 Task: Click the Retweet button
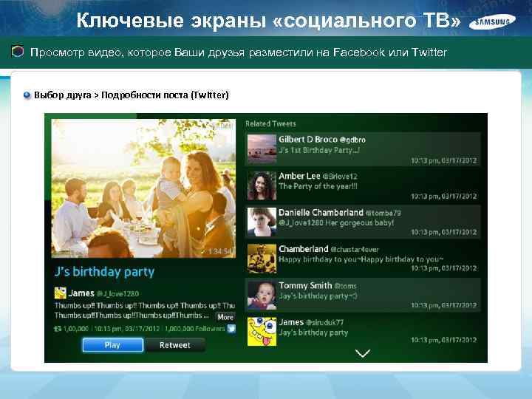175,345
